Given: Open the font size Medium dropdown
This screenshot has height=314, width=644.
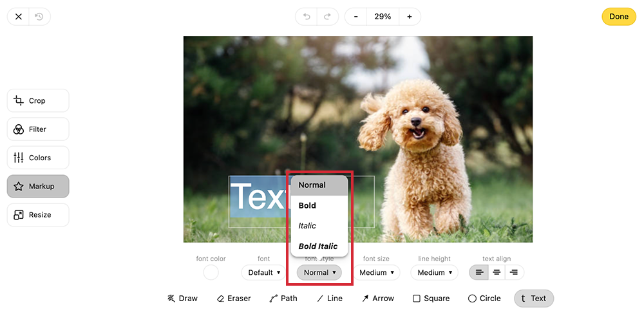Looking at the screenshot, I should (377, 273).
